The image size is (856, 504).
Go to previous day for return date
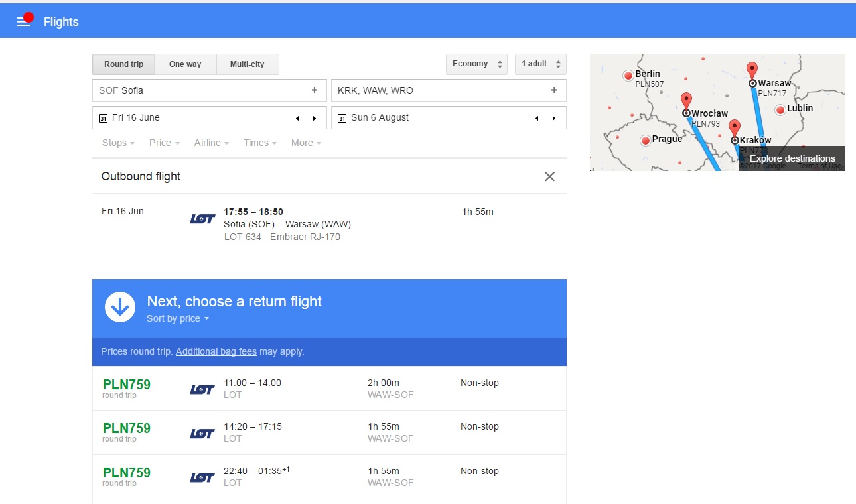(x=537, y=118)
